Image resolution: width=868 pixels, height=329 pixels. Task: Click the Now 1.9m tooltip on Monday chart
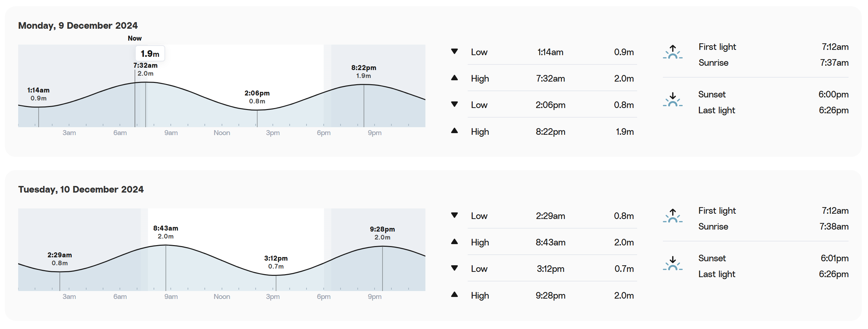coord(150,54)
